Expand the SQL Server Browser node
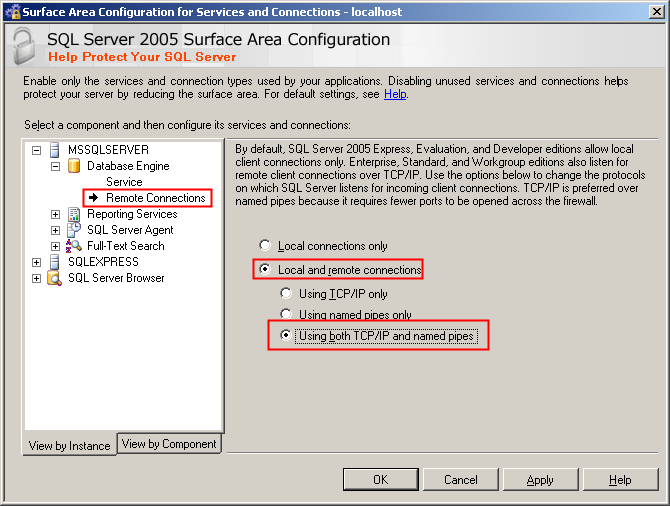The image size is (670, 506). tap(37, 279)
